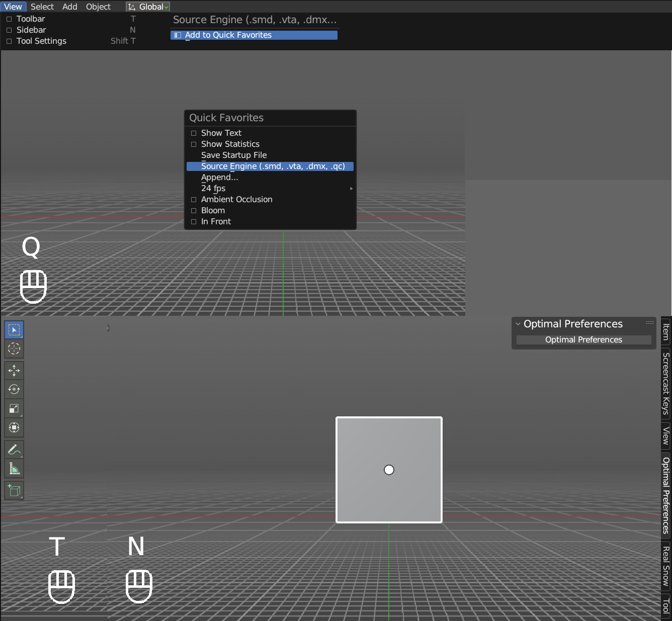Open the Global transform orientation dropdown
Viewport: 672px width, 621px height.
(148, 7)
